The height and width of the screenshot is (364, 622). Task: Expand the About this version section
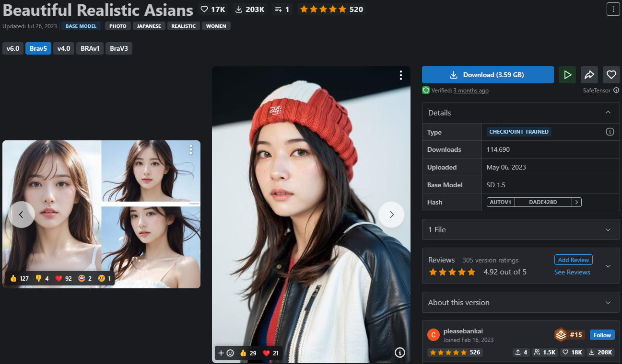608,303
